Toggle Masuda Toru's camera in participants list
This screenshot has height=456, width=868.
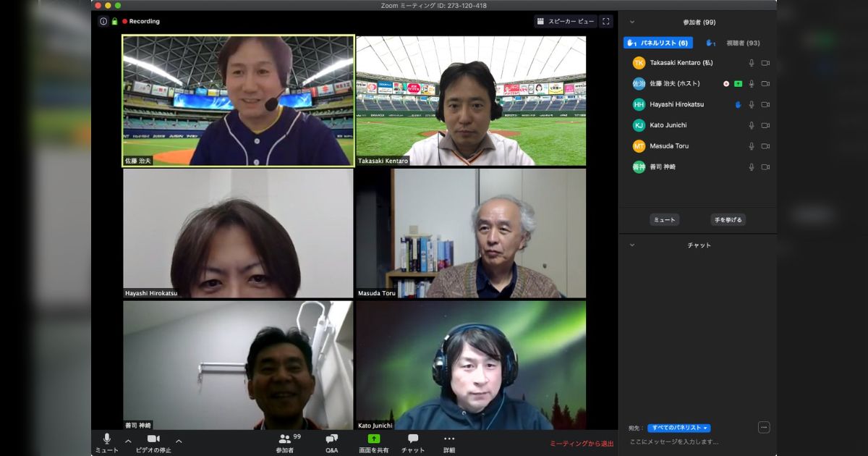point(766,145)
